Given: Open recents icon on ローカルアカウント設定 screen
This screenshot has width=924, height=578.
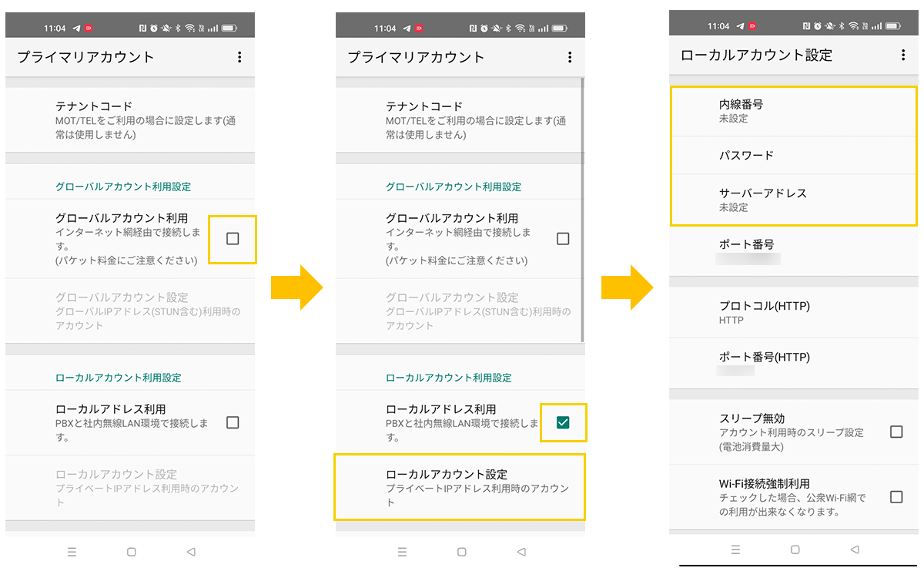Looking at the screenshot, I should click(x=735, y=549).
